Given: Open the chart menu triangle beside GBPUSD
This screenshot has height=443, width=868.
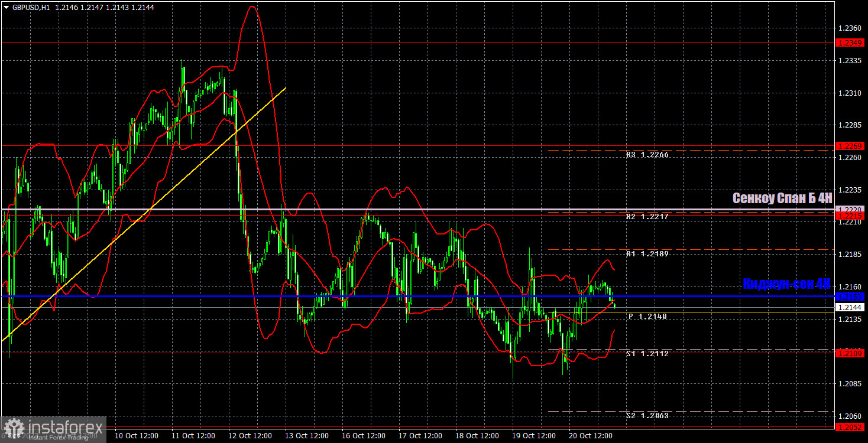Looking at the screenshot, I should click(6, 8).
